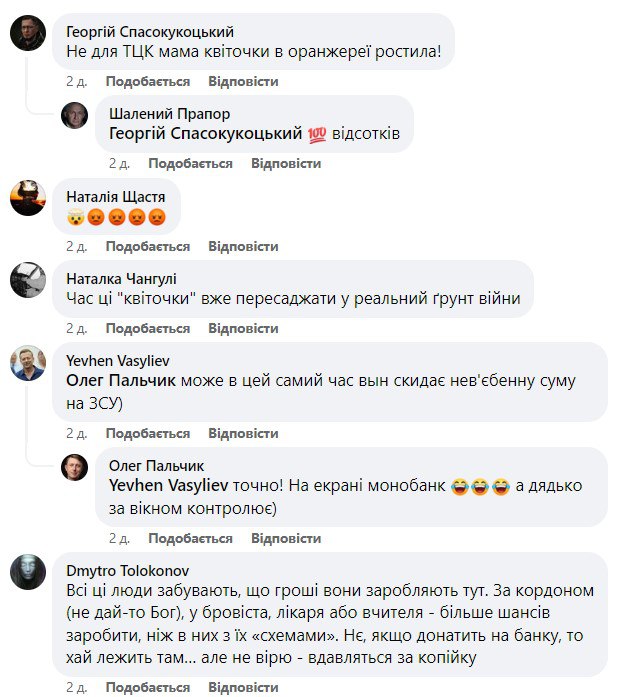
Task: Open the Наталка Чангулі author name link
Action: pos(120,278)
